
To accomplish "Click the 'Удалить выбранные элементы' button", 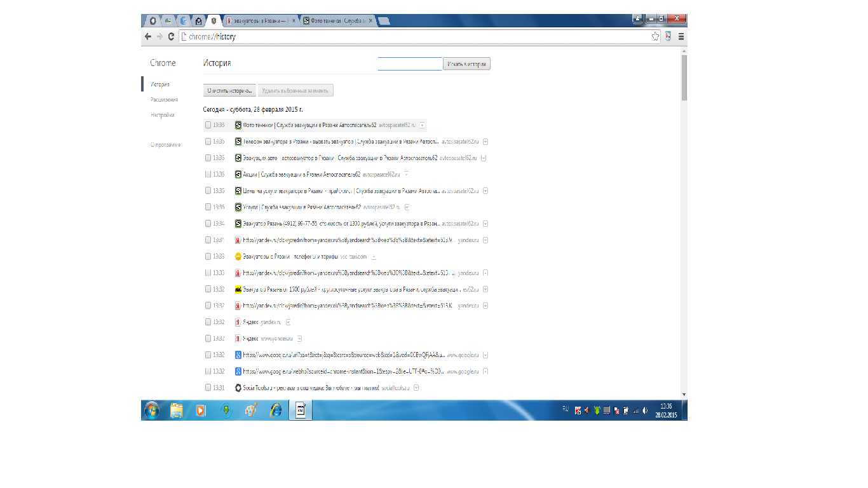I will (x=295, y=91).
